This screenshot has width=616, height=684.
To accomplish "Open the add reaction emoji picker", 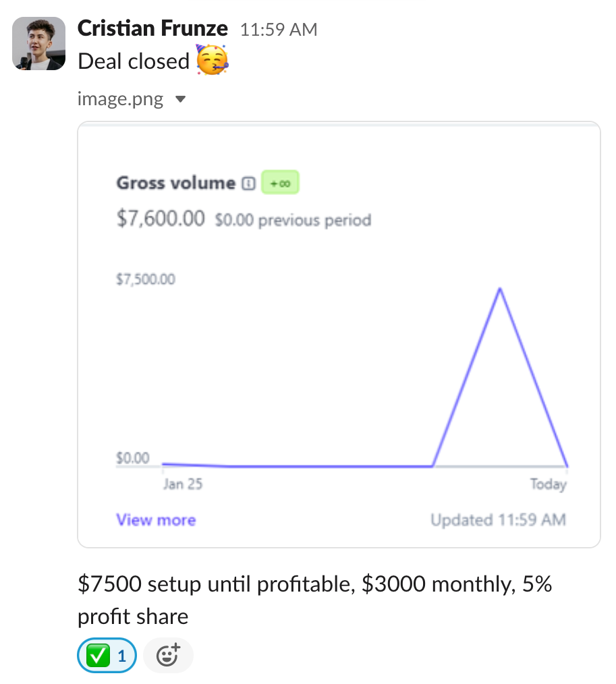I will pyautogui.click(x=168, y=656).
